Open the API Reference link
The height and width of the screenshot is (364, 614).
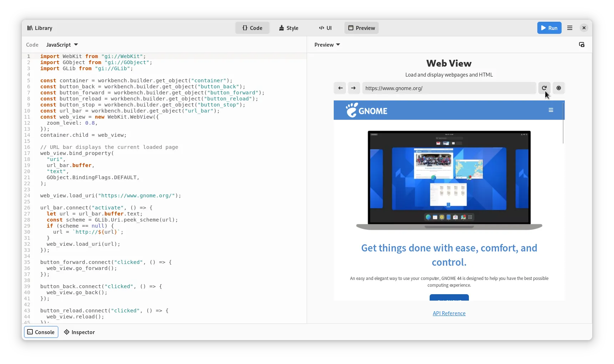point(449,313)
